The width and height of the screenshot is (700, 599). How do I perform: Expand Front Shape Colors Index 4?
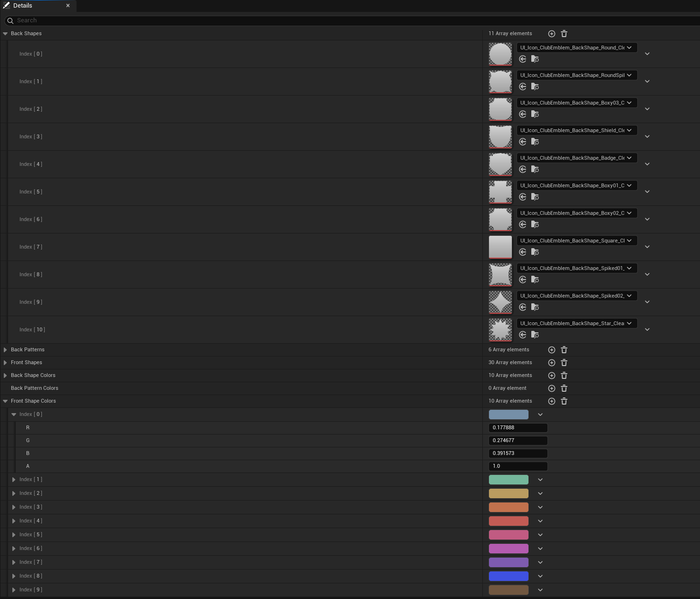pyautogui.click(x=14, y=521)
